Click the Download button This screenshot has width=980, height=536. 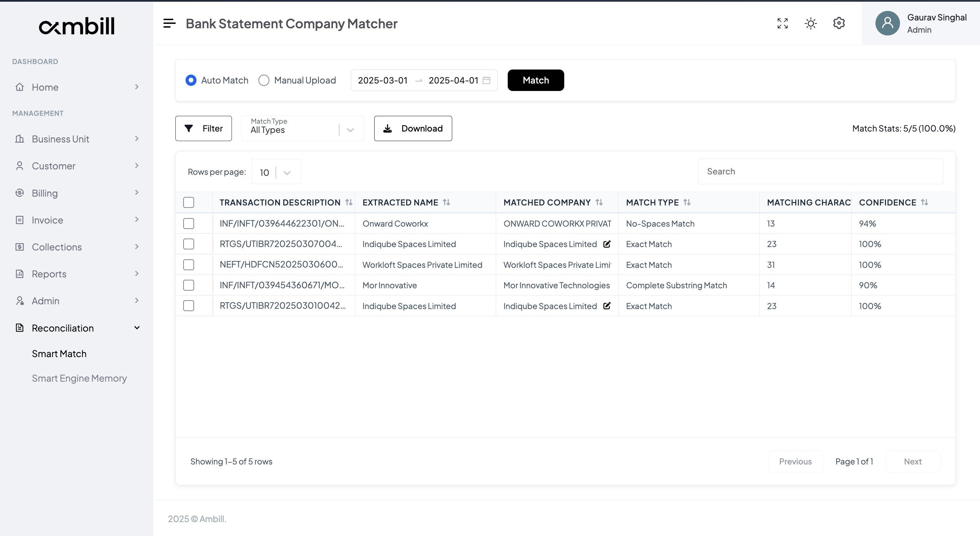coord(413,129)
